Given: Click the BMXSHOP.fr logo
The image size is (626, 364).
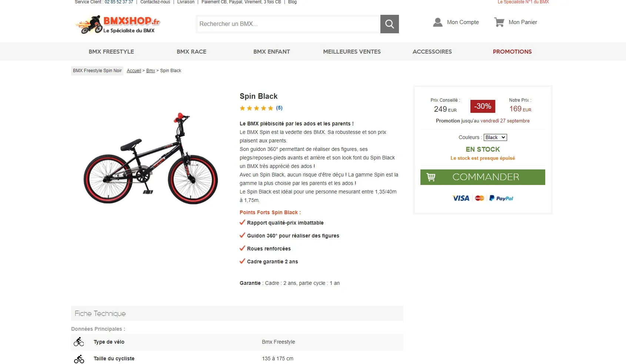Looking at the screenshot, I should click(117, 24).
